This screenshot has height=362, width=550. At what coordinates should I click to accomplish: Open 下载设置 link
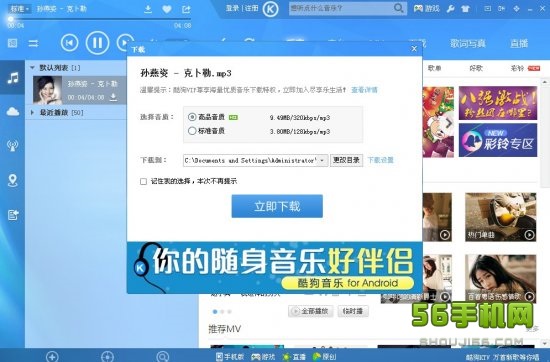coord(381,160)
